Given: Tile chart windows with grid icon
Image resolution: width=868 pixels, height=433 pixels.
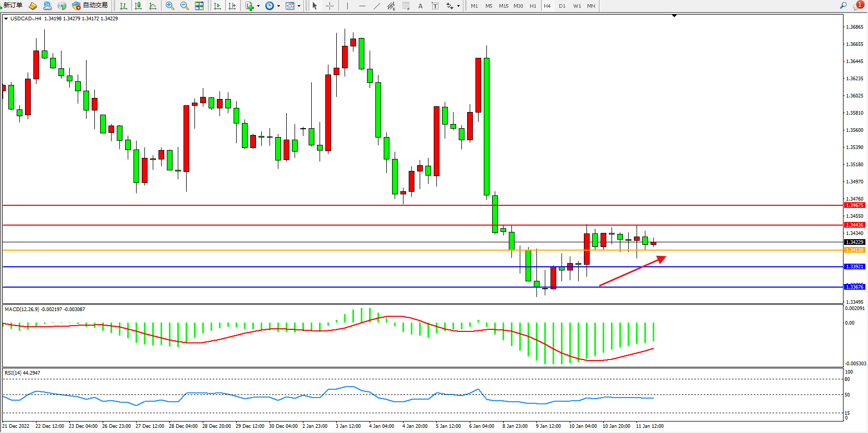Looking at the screenshot, I should click(x=199, y=6).
